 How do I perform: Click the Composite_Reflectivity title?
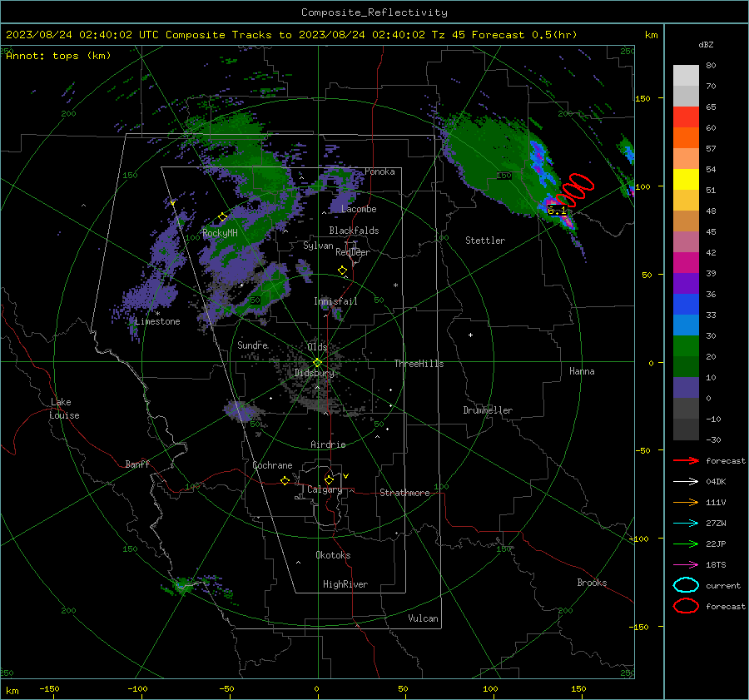point(374,12)
